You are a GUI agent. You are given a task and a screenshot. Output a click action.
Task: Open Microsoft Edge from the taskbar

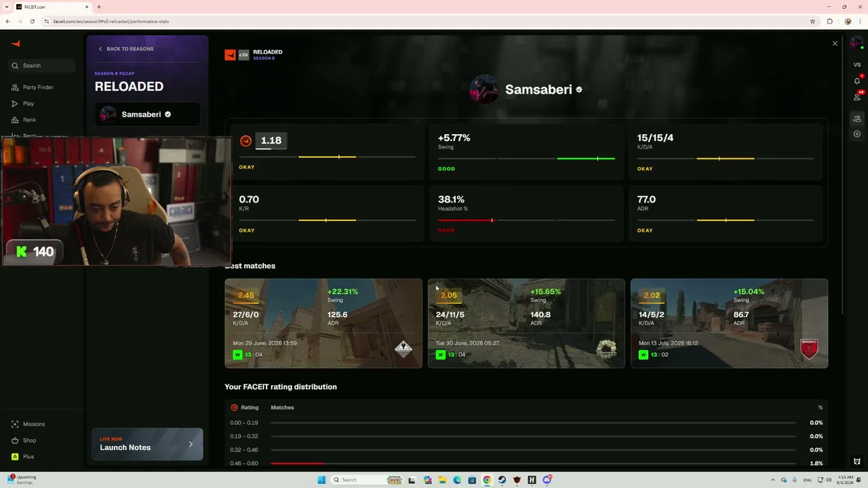457,480
